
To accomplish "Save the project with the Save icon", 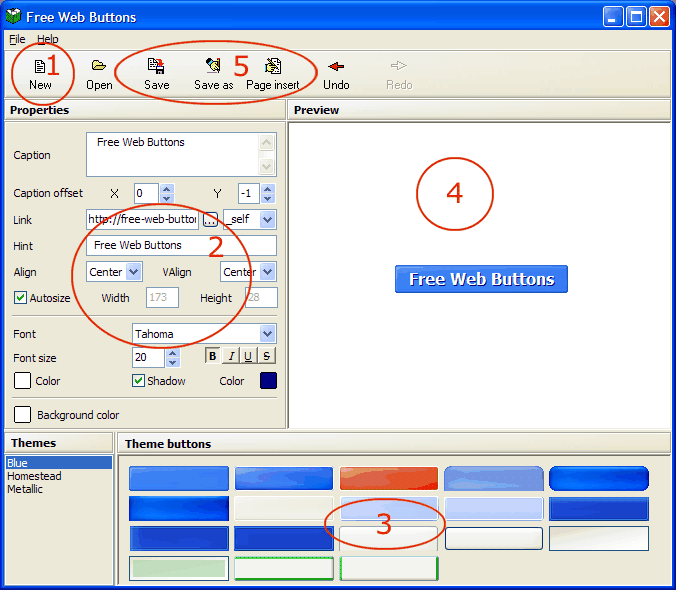I will click(x=156, y=66).
